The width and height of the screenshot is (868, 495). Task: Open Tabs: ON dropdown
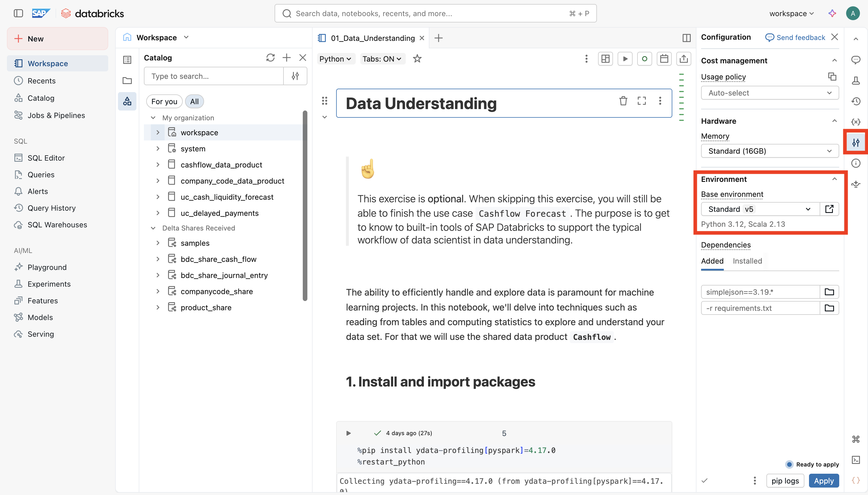coord(382,59)
